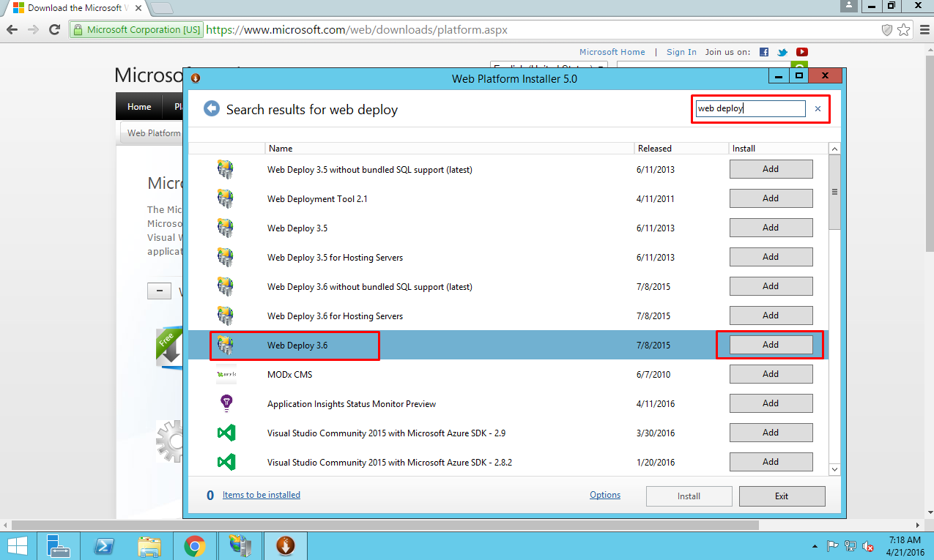Viewport: 934px width, 560px height.
Task: Open Microsoft's YouTube icon link
Action: click(x=802, y=52)
